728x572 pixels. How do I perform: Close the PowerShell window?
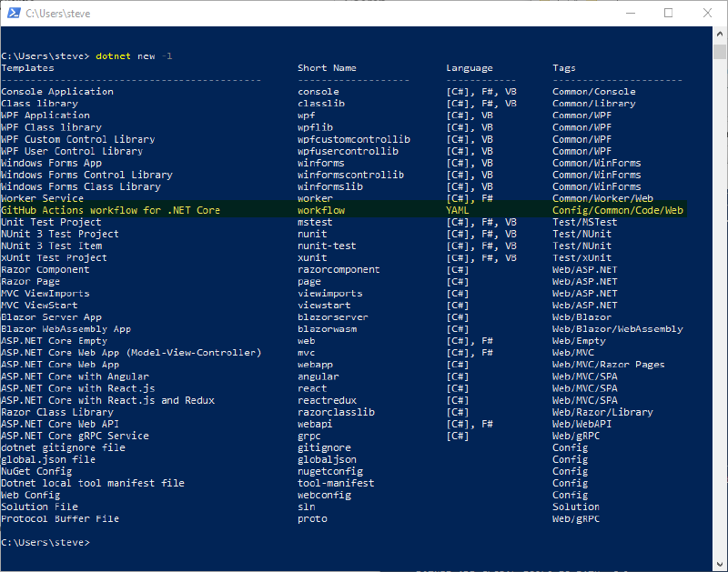coord(707,13)
